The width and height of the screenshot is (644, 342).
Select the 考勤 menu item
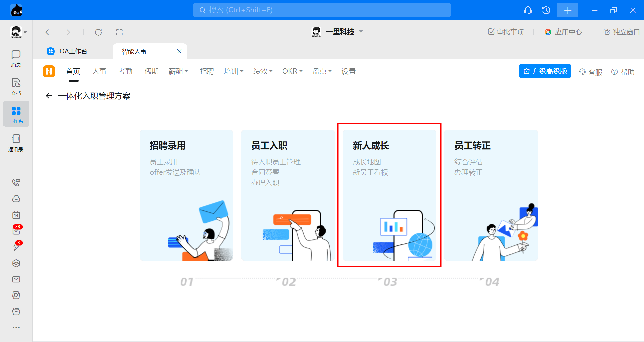point(125,71)
